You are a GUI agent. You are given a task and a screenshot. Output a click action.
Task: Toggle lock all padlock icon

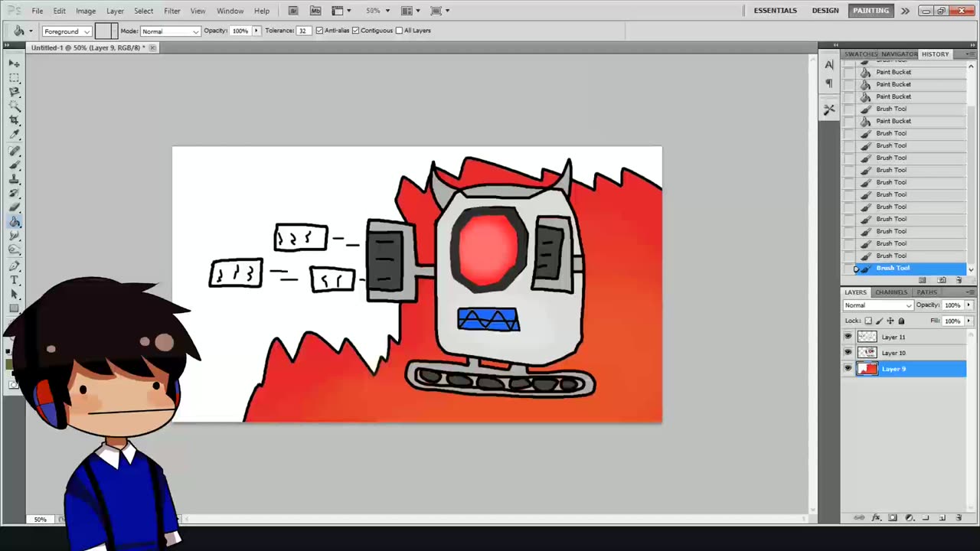(901, 321)
